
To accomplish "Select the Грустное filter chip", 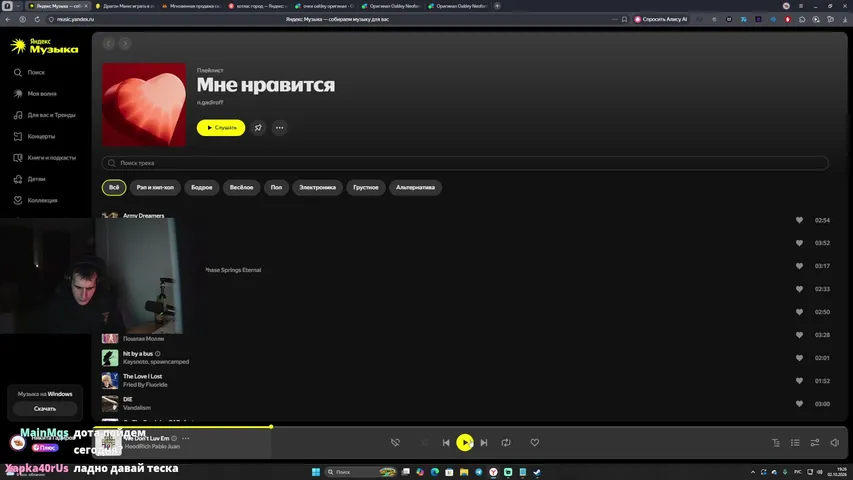I will pyautogui.click(x=366, y=187).
